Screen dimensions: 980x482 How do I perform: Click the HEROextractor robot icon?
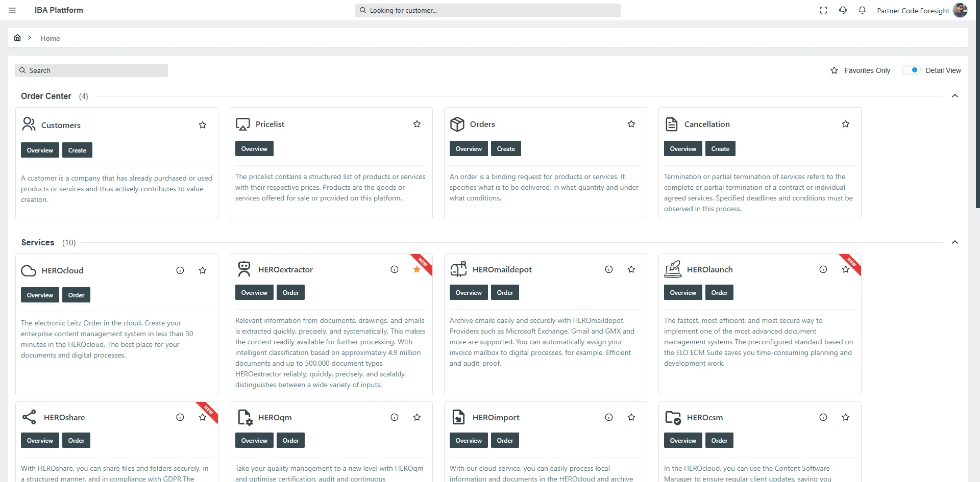pyautogui.click(x=244, y=269)
